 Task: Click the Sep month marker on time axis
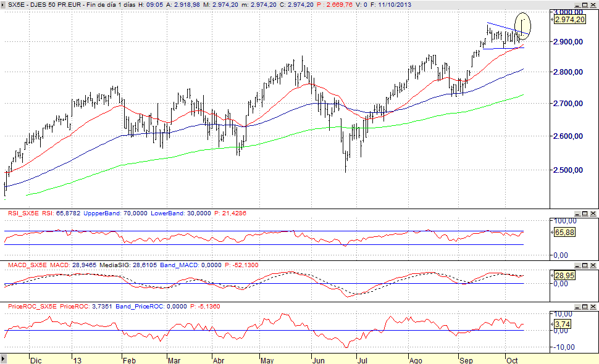click(x=466, y=360)
